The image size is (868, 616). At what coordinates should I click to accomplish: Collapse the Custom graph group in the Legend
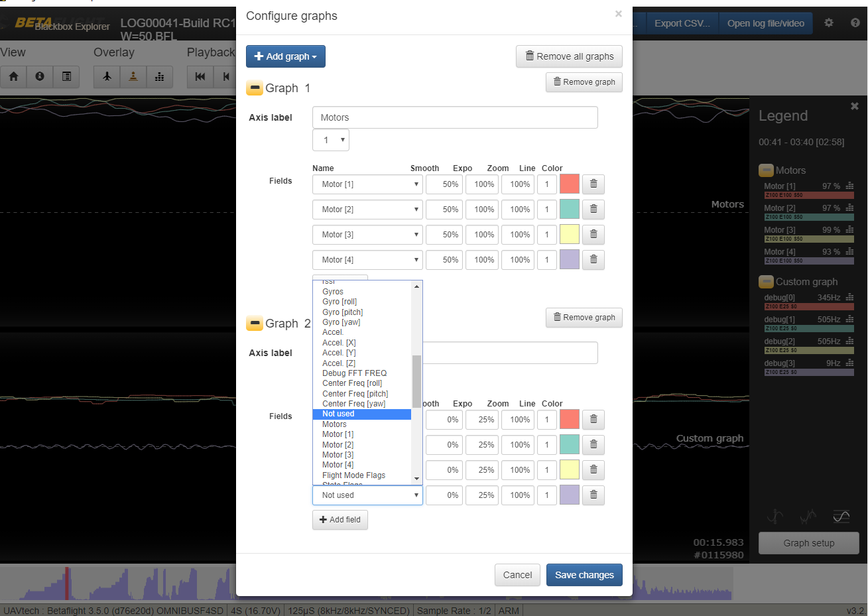pos(767,281)
